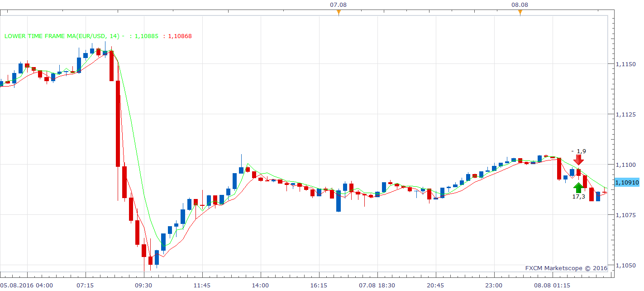The width and height of the screenshot is (644, 291).
Task: Click the 1,1100 price axis label
Action: [625, 165]
